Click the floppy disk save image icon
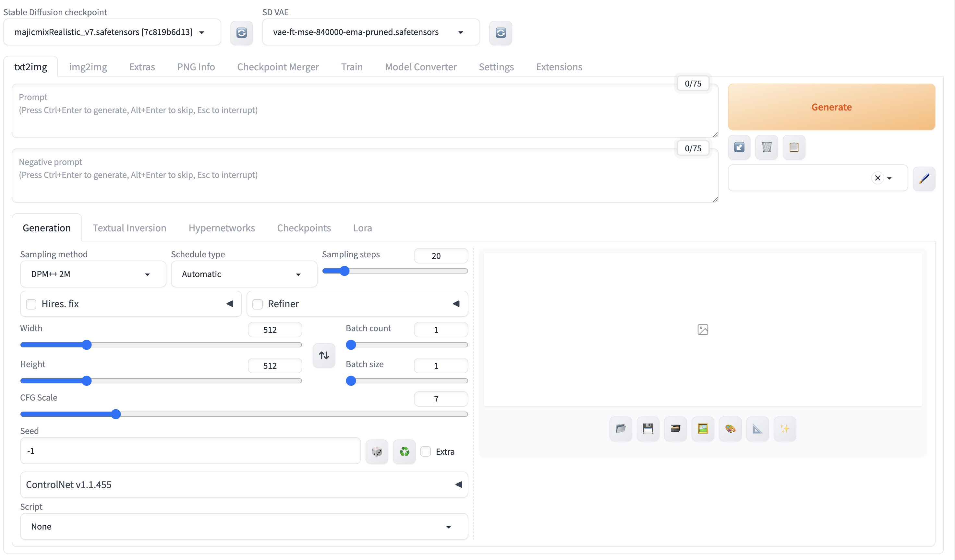This screenshot has height=560, width=955. point(648,429)
